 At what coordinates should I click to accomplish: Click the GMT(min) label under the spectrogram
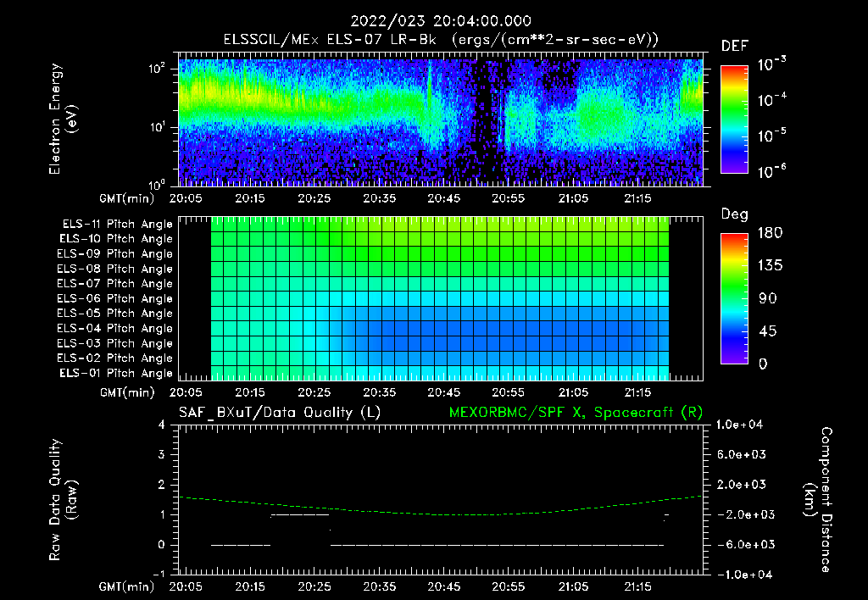pyautogui.click(x=127, y=198)
